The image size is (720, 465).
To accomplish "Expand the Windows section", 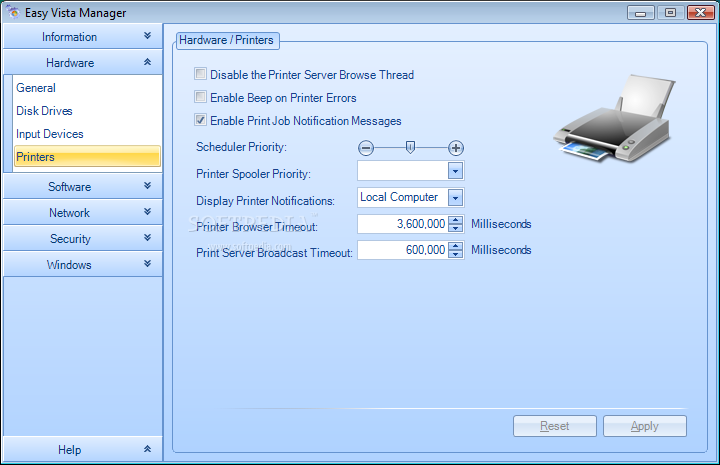I will (83, 264).
